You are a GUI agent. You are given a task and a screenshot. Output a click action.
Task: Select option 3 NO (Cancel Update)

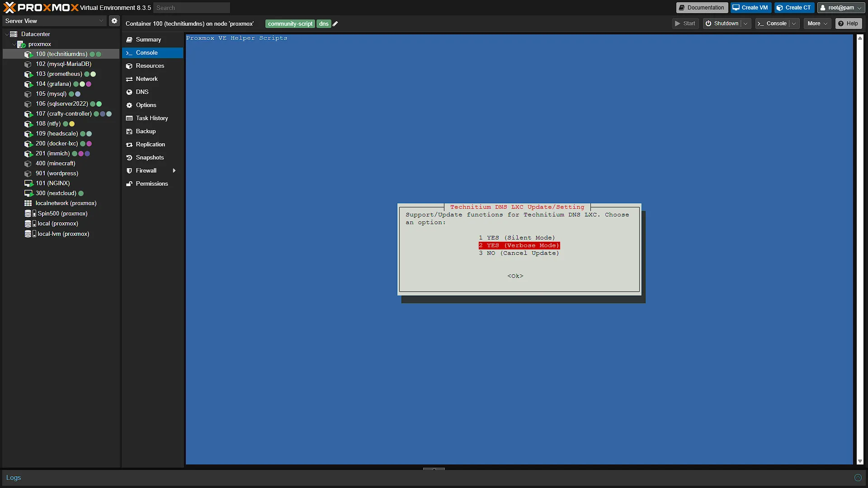519,253
